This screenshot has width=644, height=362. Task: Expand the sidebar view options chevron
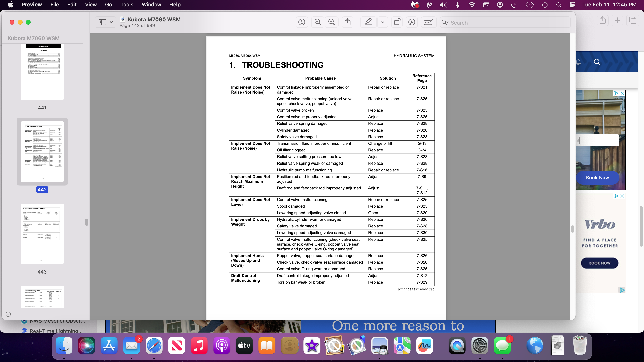click(111, 22)
